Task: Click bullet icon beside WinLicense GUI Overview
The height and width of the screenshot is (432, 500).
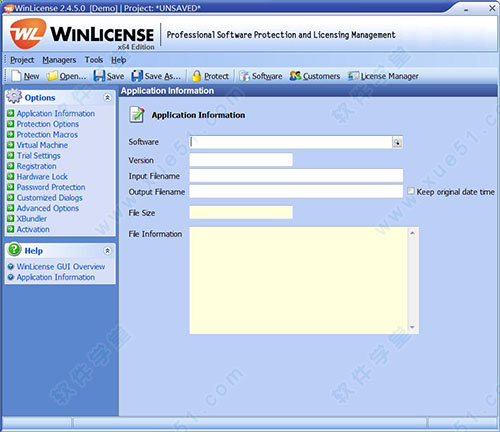Action: [11, 267]
